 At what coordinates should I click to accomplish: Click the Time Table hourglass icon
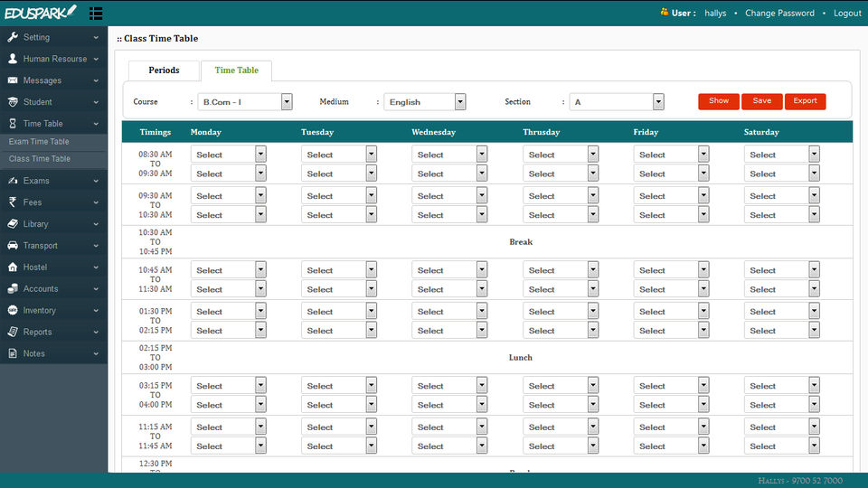tap(12, 124)
